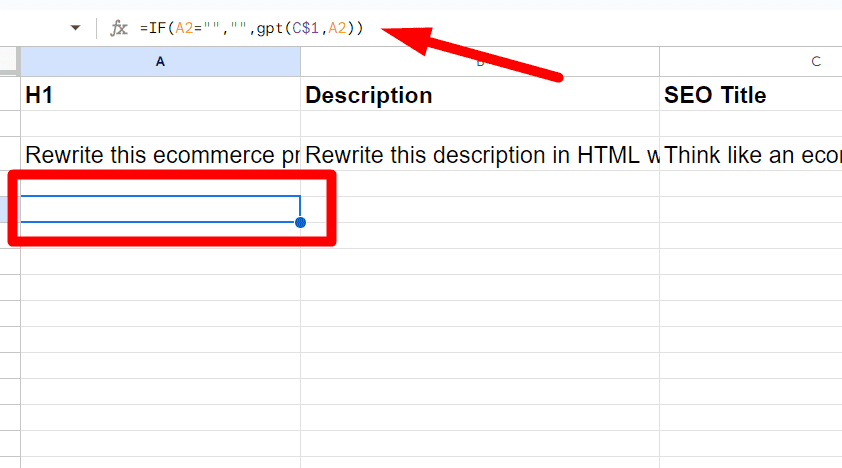Open the name box dropdown arrow

point(75,28)
